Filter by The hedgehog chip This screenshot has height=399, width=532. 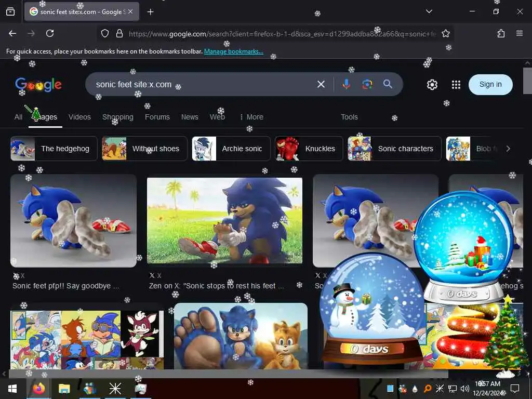coord(54,149)
